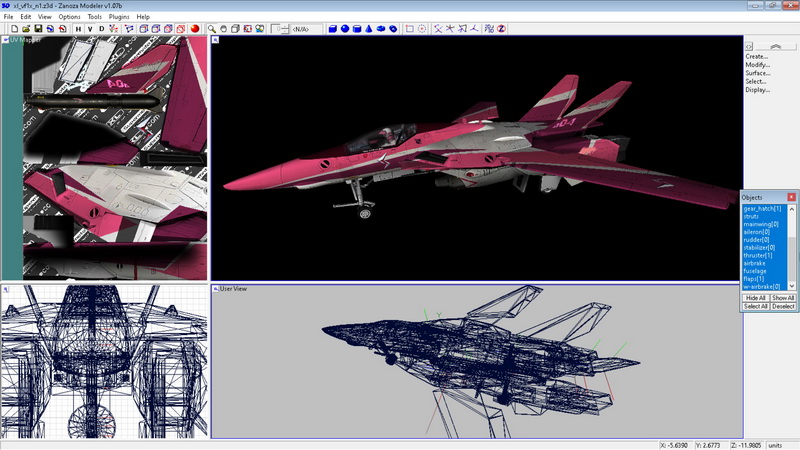Create a new file with the New icon

14,29
